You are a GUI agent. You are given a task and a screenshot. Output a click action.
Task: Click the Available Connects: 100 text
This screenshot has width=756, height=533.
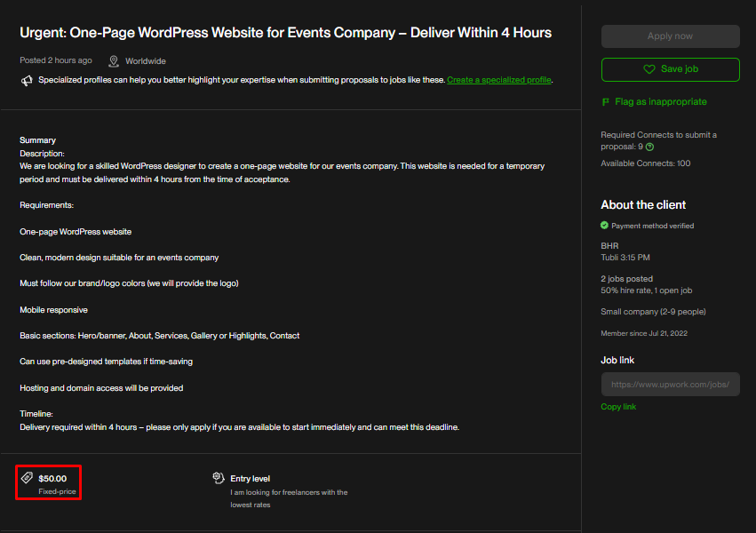(646, 163)
